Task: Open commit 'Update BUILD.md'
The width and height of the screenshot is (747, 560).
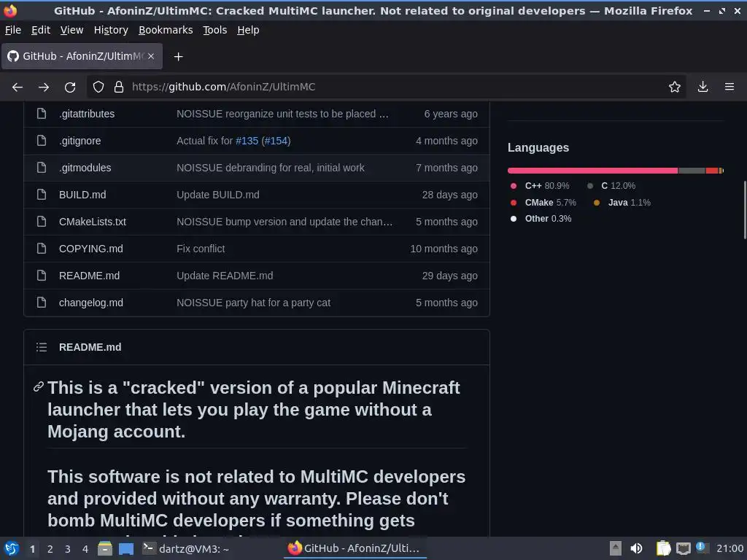Action: point(217,195)
